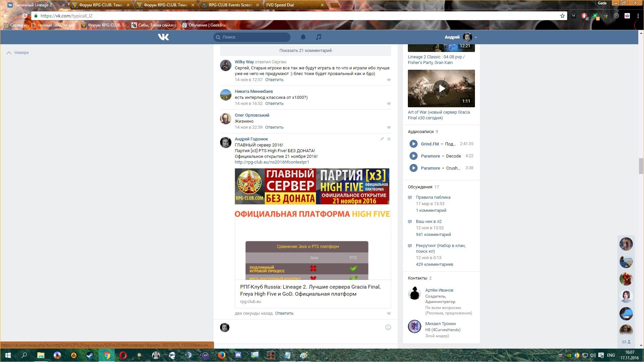Delete Андрей Годонюк's comment with X icon
This screenshot has width=644, height=362.
coord(389,139)
